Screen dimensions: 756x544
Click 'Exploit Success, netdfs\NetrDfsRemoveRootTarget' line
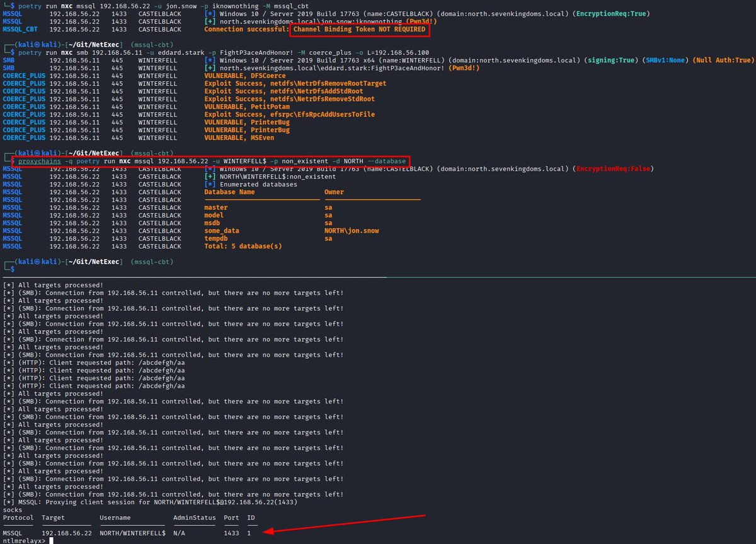[295, 83]
